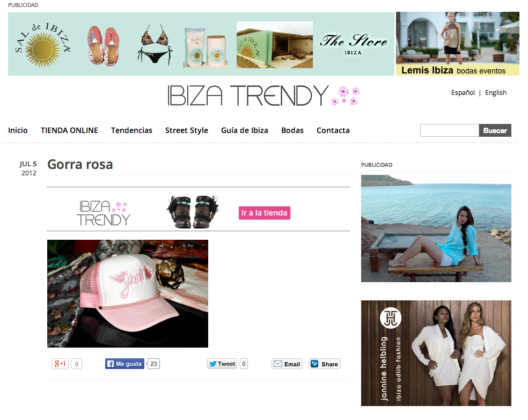Focus the search text field
Image resolution: width=528 pixels, height=420 pixels.
click(x=450, y=130)
